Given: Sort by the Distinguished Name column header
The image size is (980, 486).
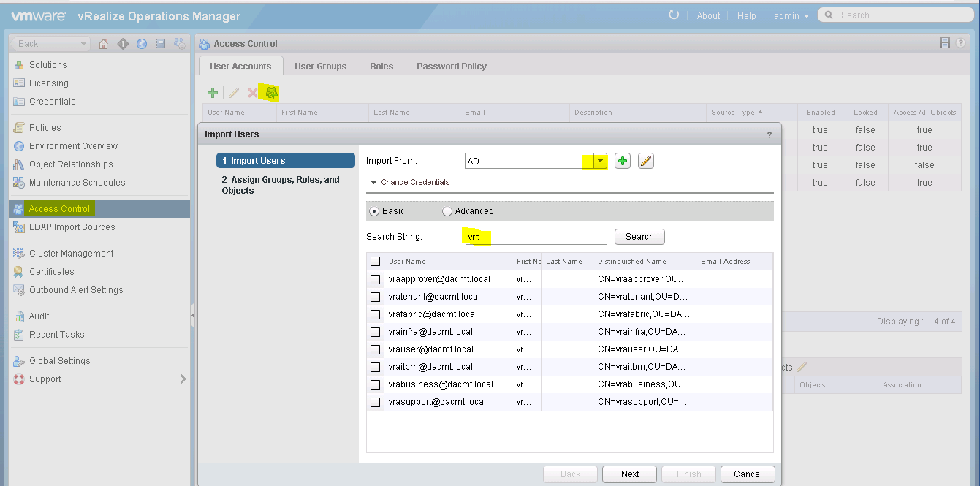Looking at the screenshot, I should click(x=644, y=261).
